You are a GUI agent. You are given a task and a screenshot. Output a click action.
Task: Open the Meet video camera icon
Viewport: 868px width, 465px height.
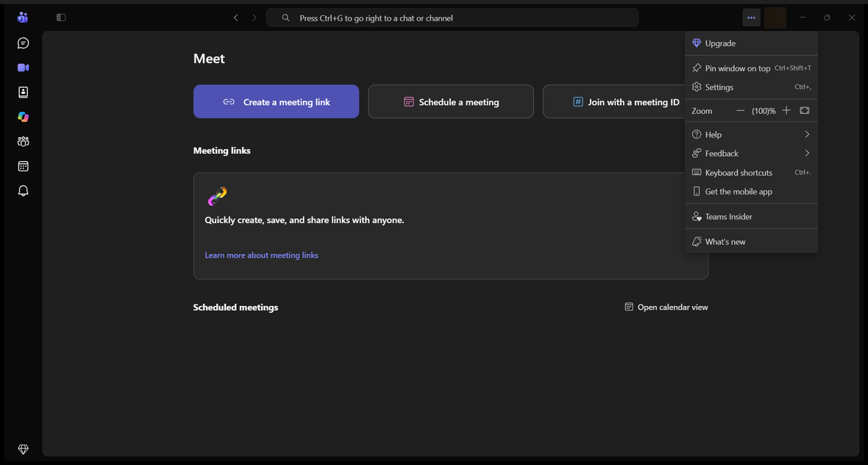click(x=23, y=68)
